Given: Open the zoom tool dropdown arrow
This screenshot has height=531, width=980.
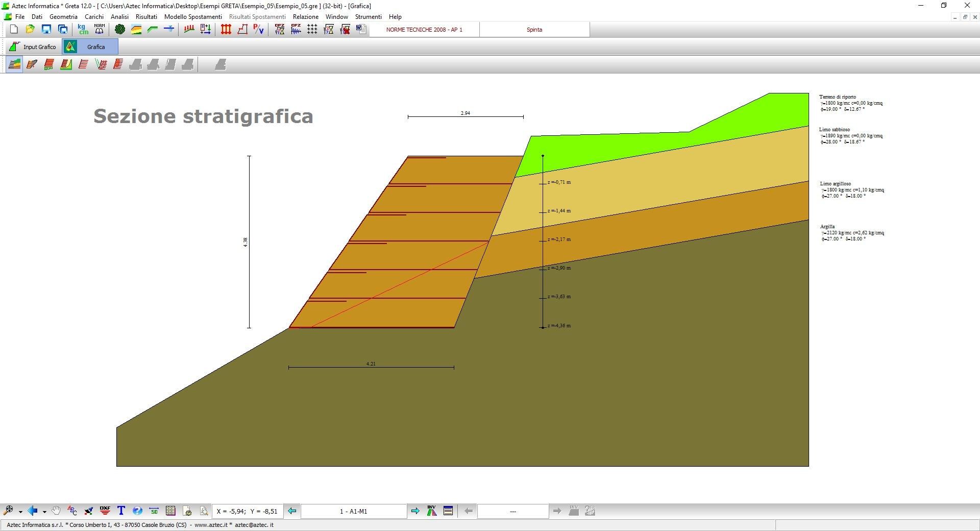Looking at the screenshot, I should [x=20, y=512].
